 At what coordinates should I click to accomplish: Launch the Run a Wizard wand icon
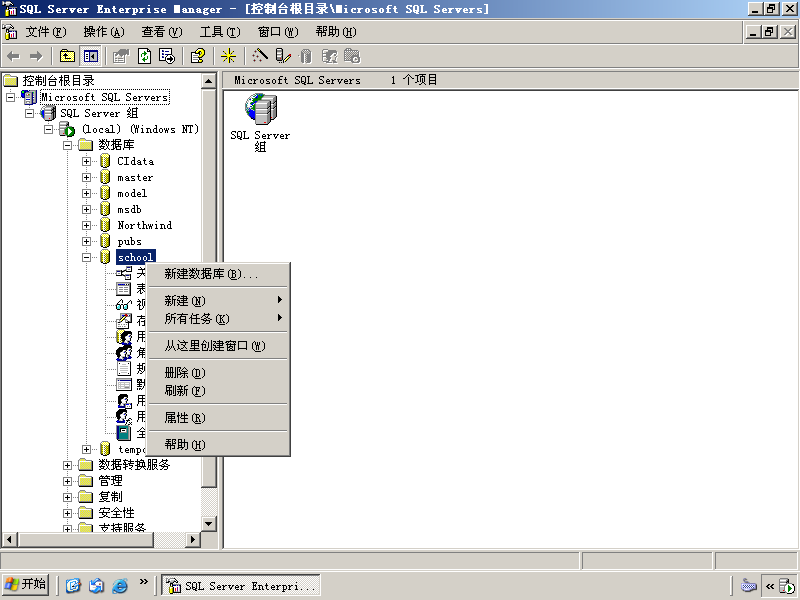[260, 56]
